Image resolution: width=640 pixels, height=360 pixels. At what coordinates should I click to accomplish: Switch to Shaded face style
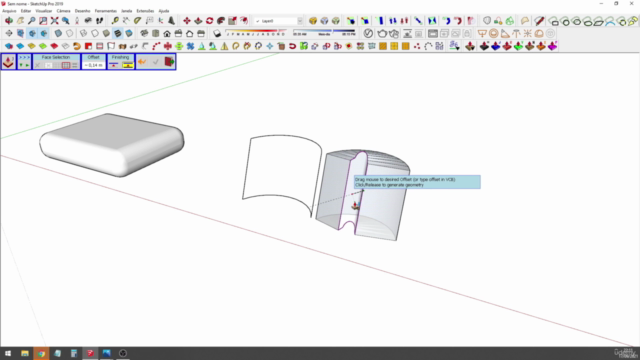coord(107,33)
